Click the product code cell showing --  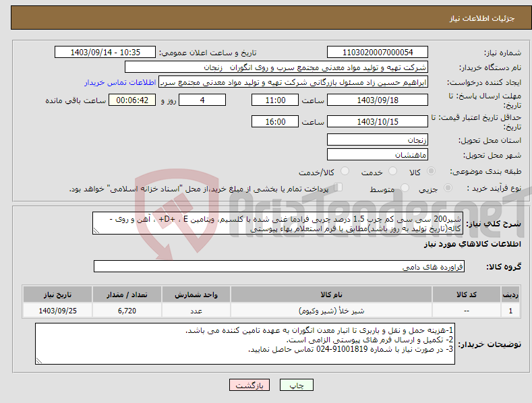coord(467,311)
